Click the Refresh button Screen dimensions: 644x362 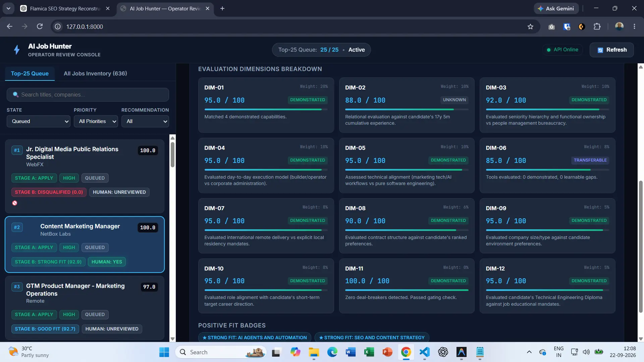[611, 50]
